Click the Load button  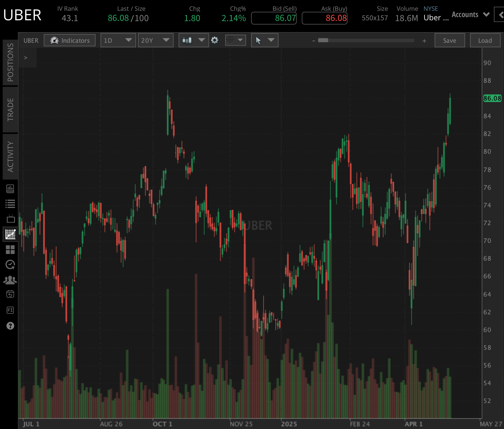[485, 40]
